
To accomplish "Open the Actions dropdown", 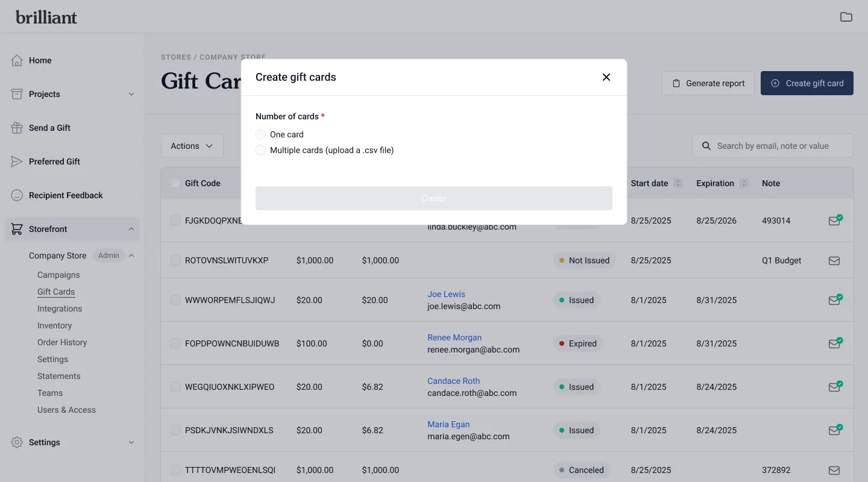I will coord(192,146).
